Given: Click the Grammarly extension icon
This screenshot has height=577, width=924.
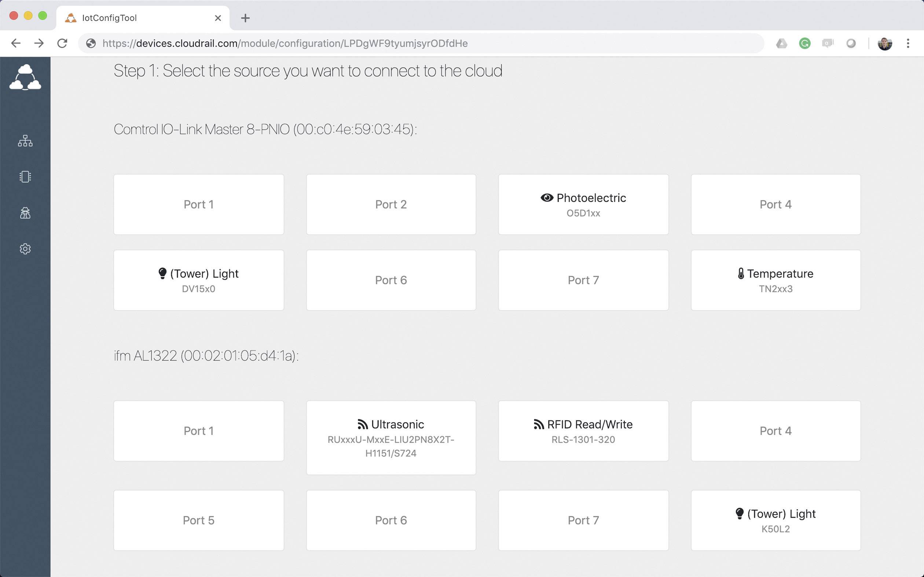Looking at the screenshot, I should pos(804,44).
